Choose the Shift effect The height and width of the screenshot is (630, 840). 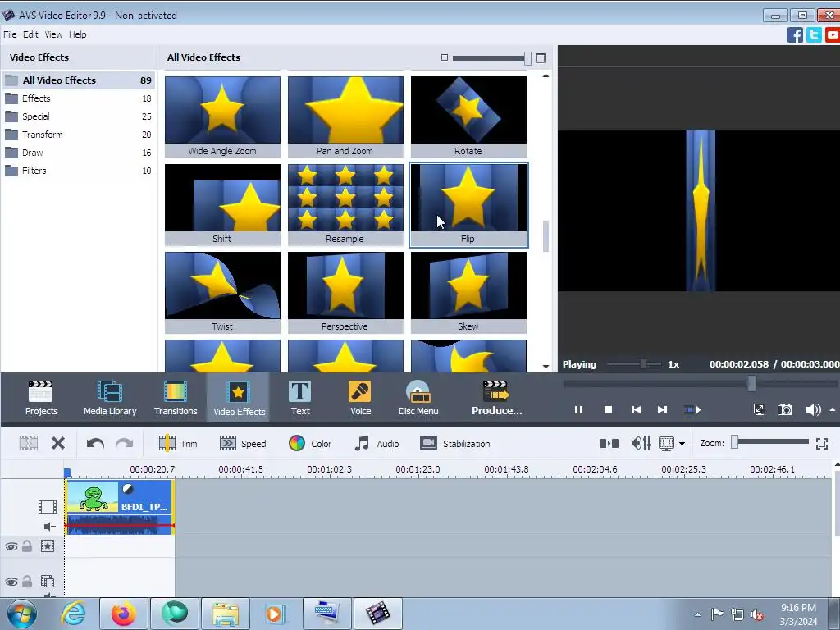pyautogui.click(x=222, y=204)
